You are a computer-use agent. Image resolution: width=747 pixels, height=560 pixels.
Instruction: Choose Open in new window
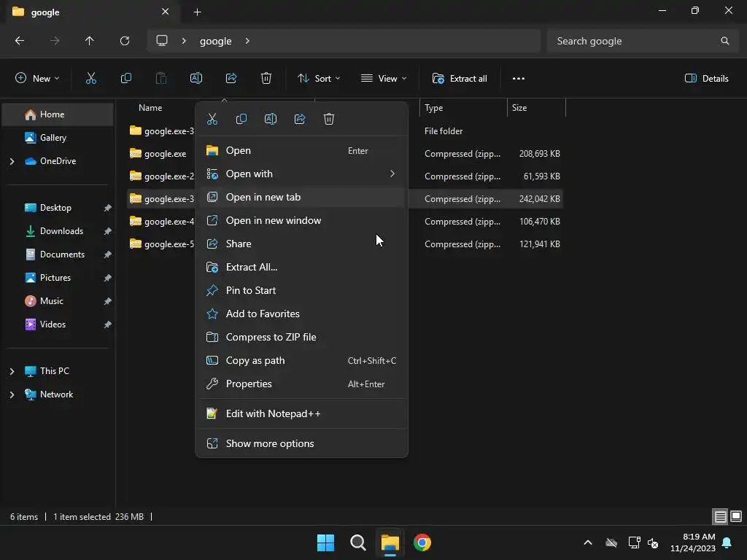[x=301, y=220]
